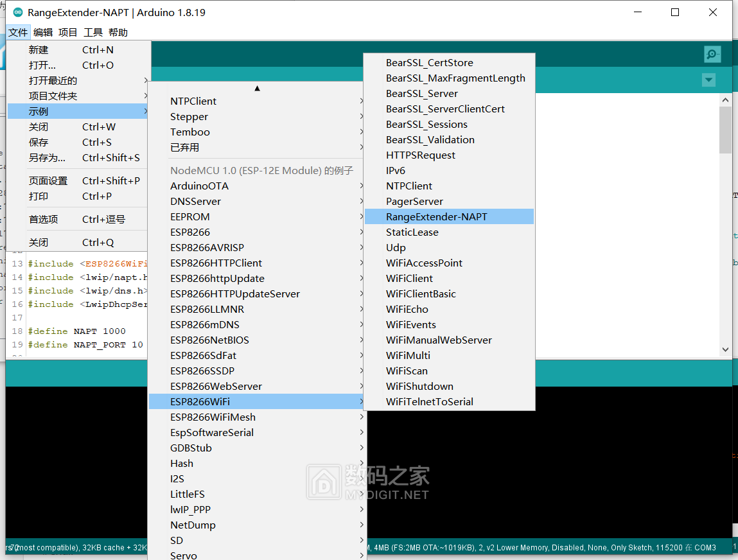Click the Arduino logo in title bar
Screen dimensions: 738x560
(x=18, y=12)
